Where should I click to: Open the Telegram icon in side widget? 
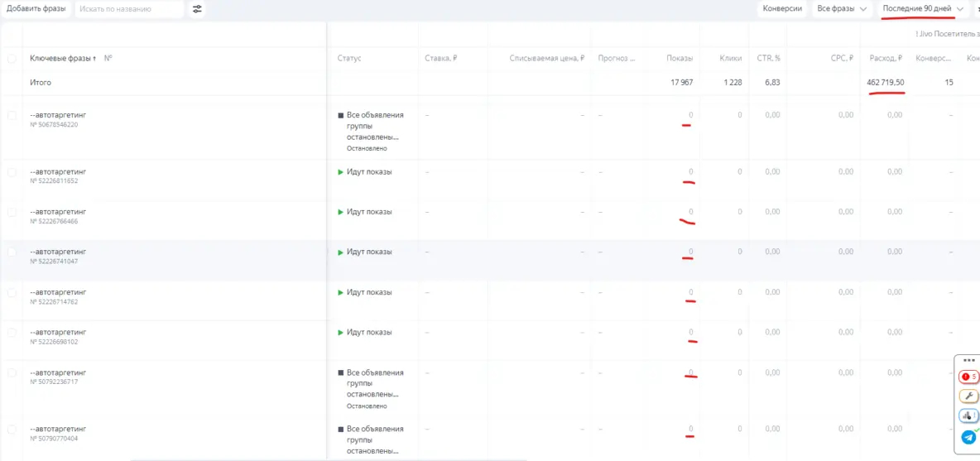pyautogui.click(x=968, y=437)
